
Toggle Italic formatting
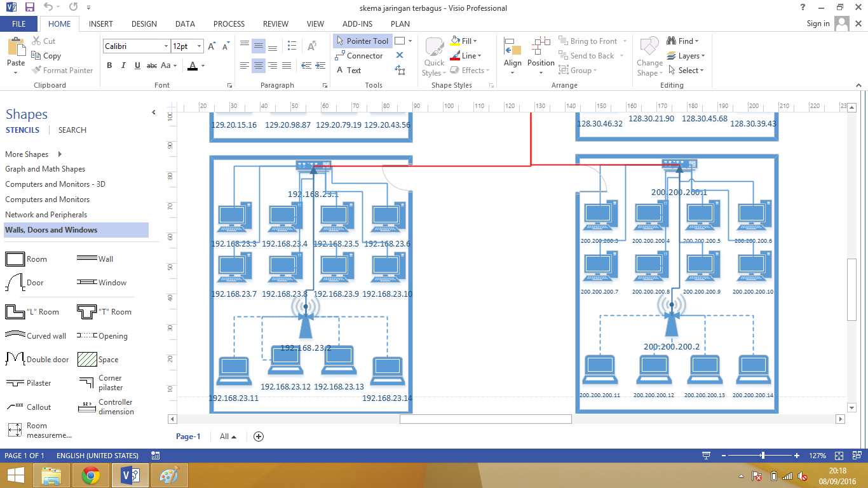point(123,65)
